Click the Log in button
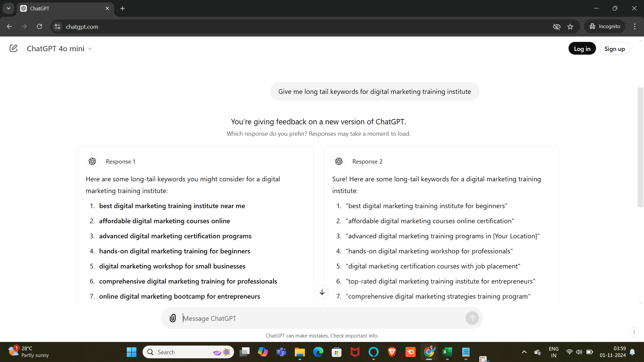This screenshot has height=362, width=644. [582, 48]
